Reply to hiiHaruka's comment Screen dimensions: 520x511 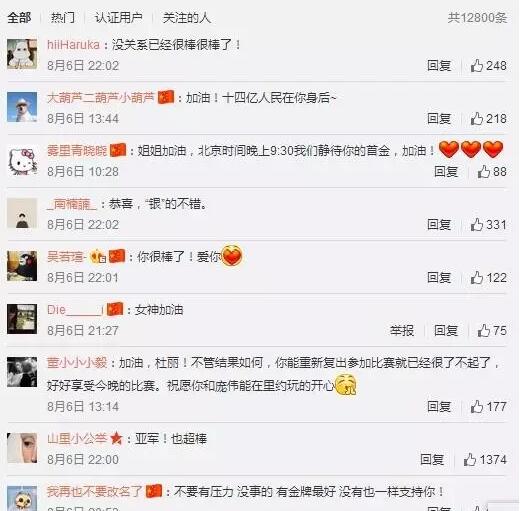pos(439,66)
